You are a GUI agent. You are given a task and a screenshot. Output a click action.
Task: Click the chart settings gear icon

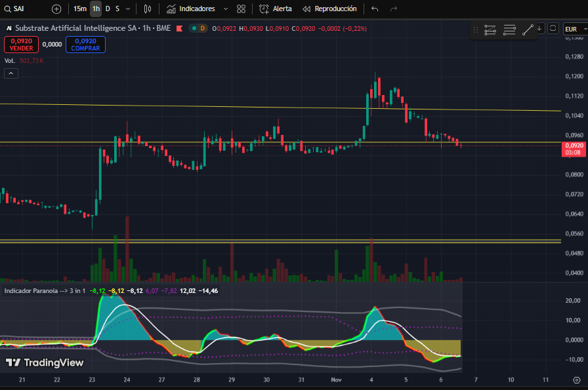tap(576, 380)
